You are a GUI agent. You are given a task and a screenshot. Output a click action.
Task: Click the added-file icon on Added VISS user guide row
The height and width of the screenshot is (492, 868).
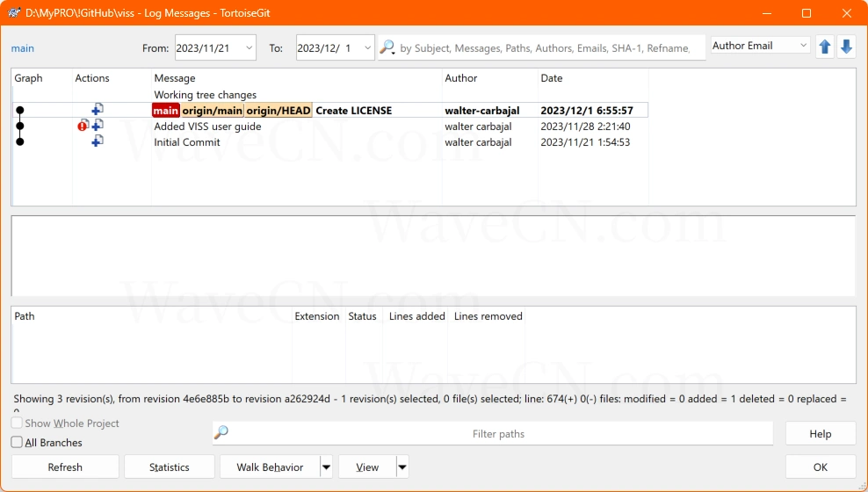pyautogui.click(x=98, y=126)
